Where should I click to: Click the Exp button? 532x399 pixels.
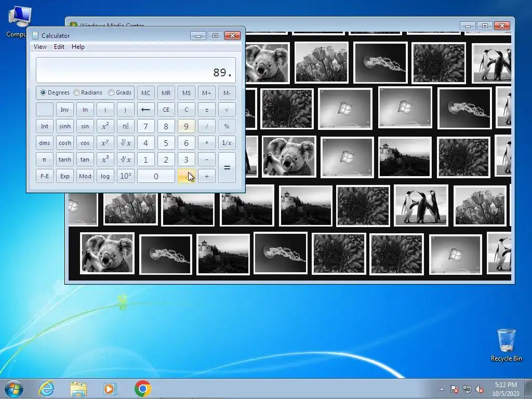tap(64, 176)
